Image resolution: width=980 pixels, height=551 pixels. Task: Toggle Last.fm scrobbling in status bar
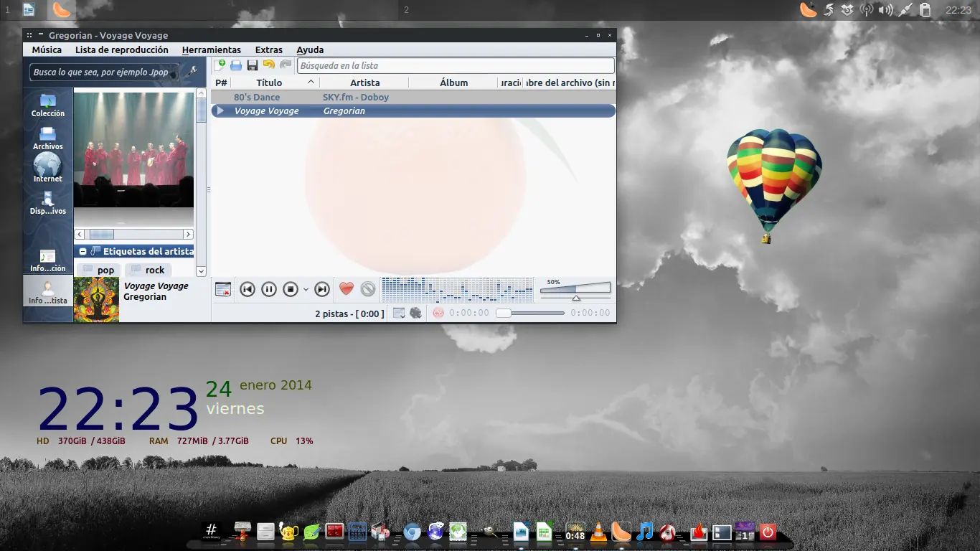pyautogui.click(x=438, y=313)
